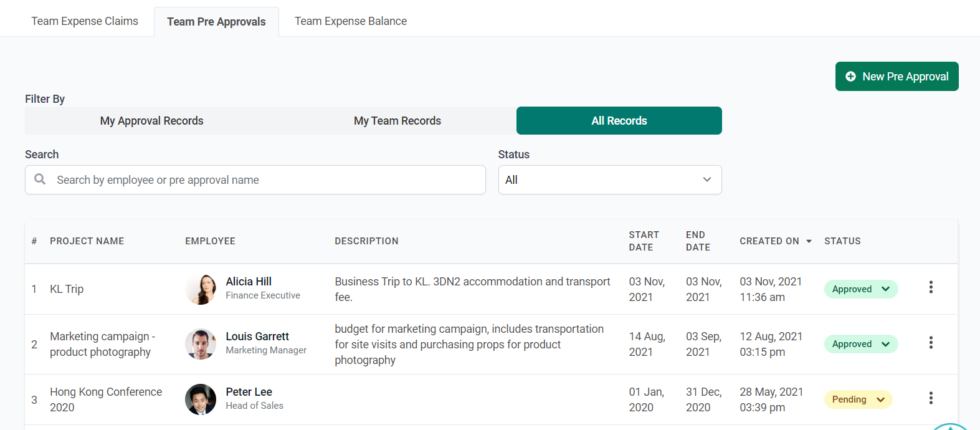Click the New Pre Approval button
Viewport: 980px width, 430px height.
(x=897, y=77)
